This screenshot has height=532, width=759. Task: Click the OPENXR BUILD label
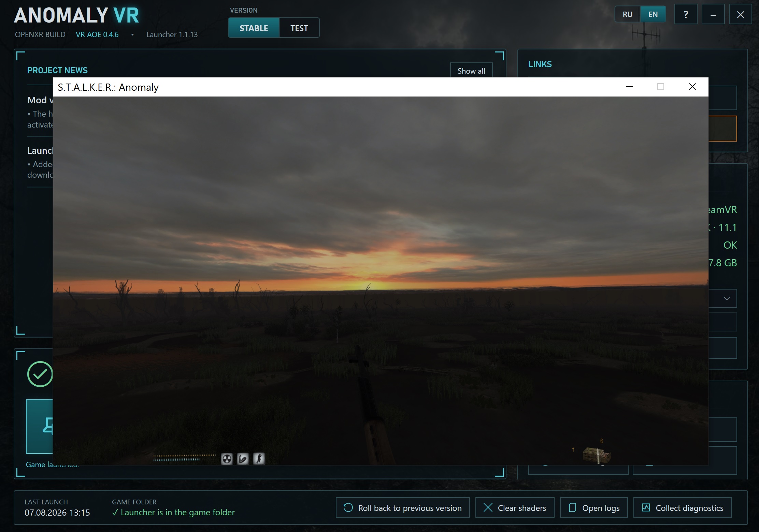pyautogui.click(x=40, y=34)
